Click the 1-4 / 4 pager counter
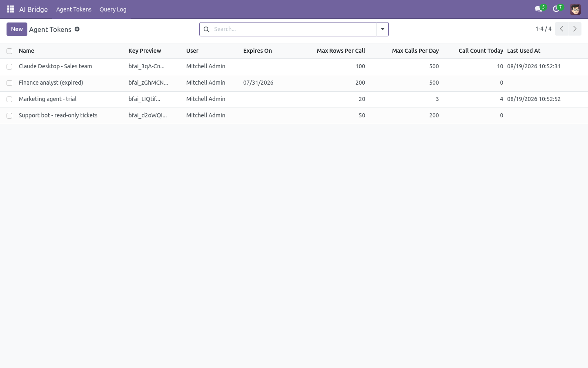 [x=543, y=29]
